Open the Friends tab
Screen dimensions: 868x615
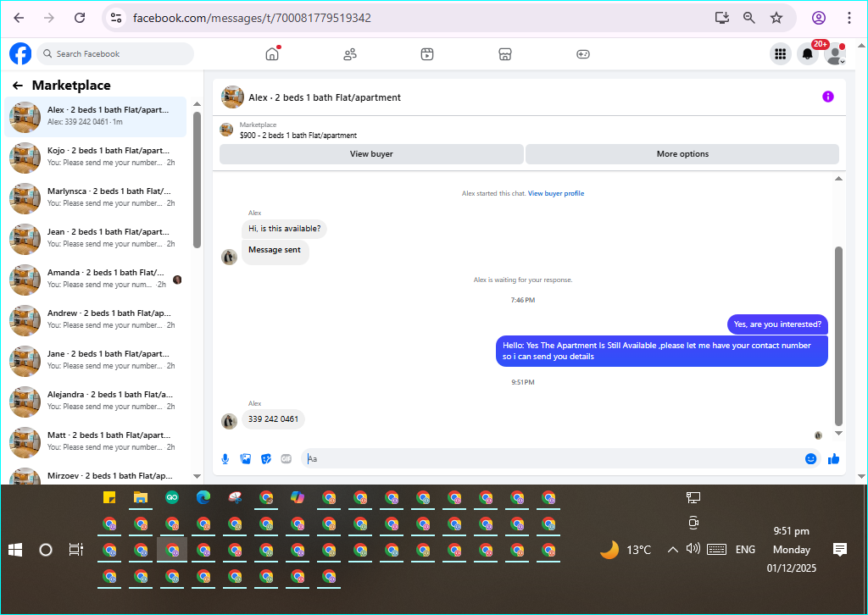[350, 53]
